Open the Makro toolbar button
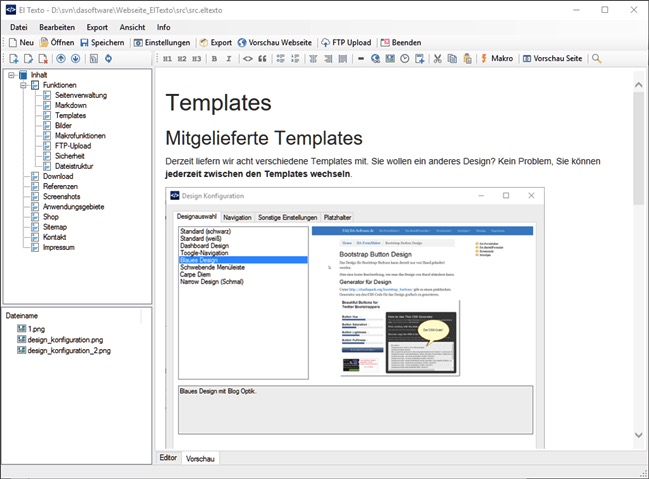Viewport: 649px width, 479px height. 497,59
